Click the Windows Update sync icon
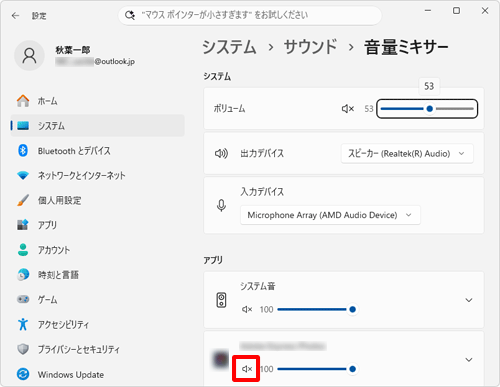 coord(23,374)
